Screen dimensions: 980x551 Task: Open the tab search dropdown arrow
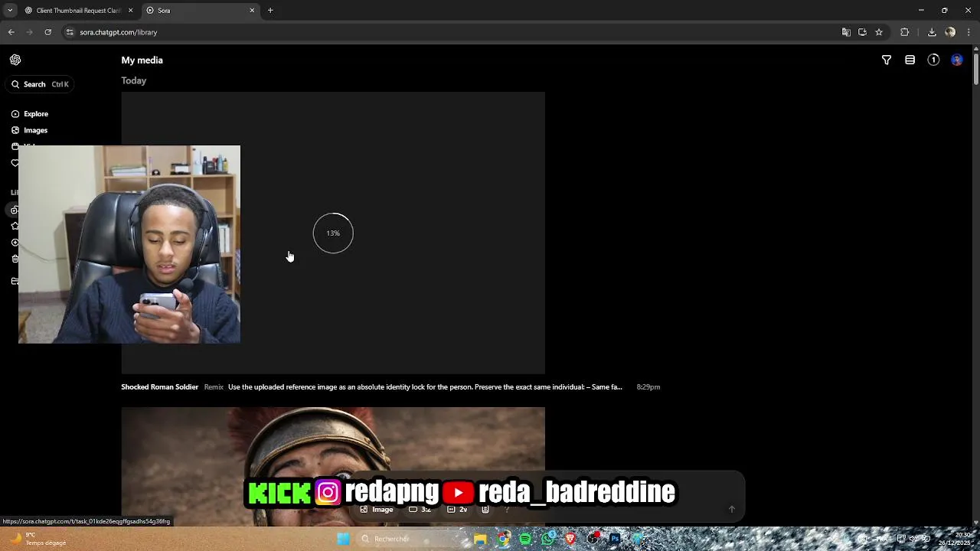(10, 11)
